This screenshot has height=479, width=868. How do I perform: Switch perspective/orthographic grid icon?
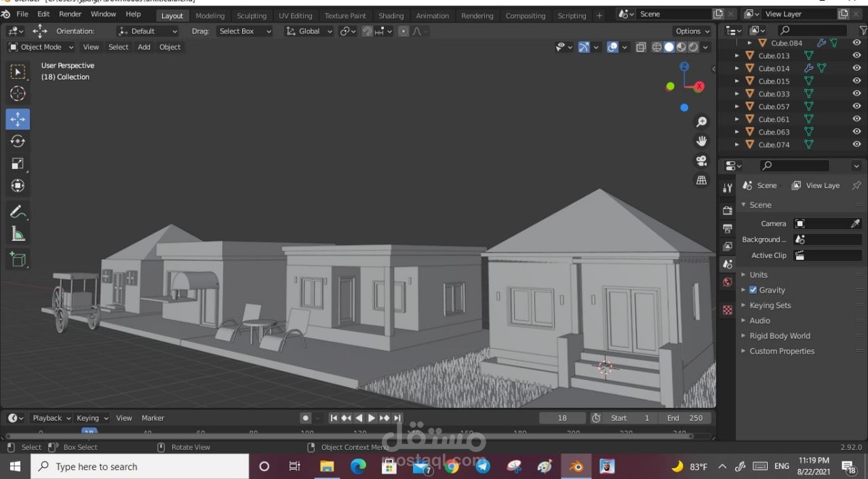click(x=702, y=180)
